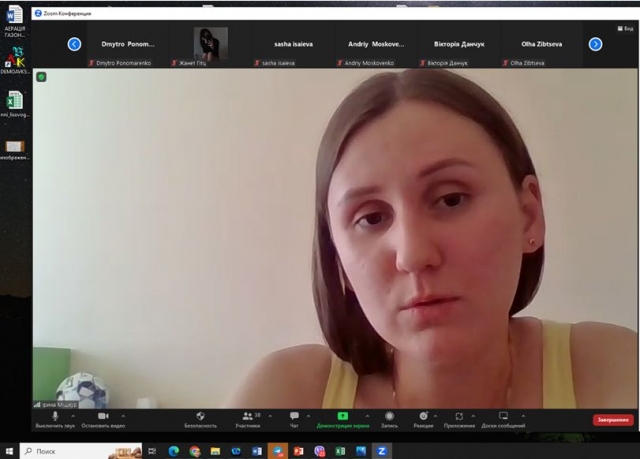Open Приложения apps panel

459,419
